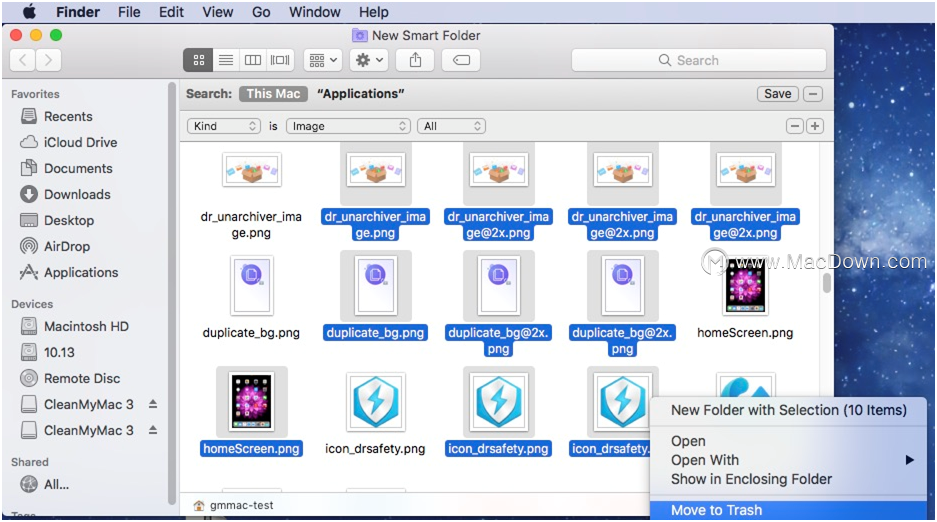Click gmmac-test in path bar
The image size is (937, 522).
[234, 505]
